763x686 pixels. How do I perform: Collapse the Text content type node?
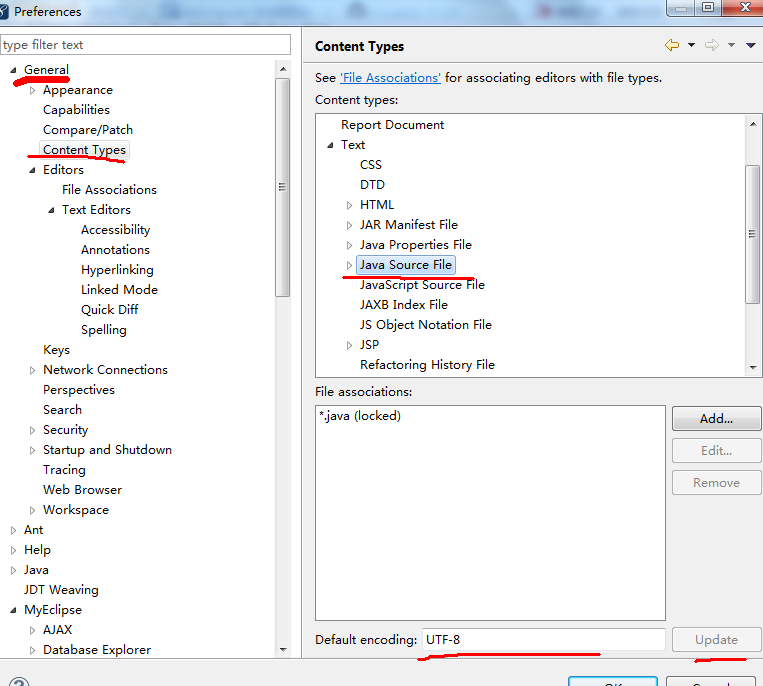click(x=330, y=145)
